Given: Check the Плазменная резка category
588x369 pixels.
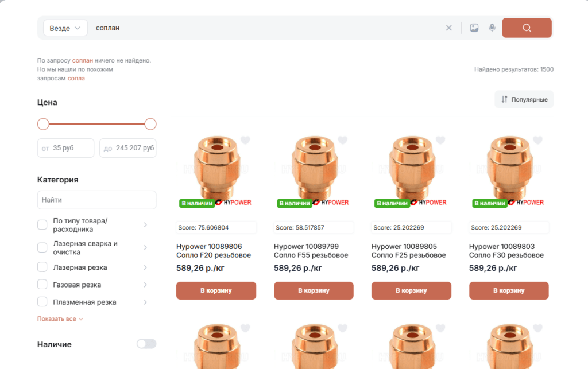Looking at the screenshot, I should click(x=42, y=301).
